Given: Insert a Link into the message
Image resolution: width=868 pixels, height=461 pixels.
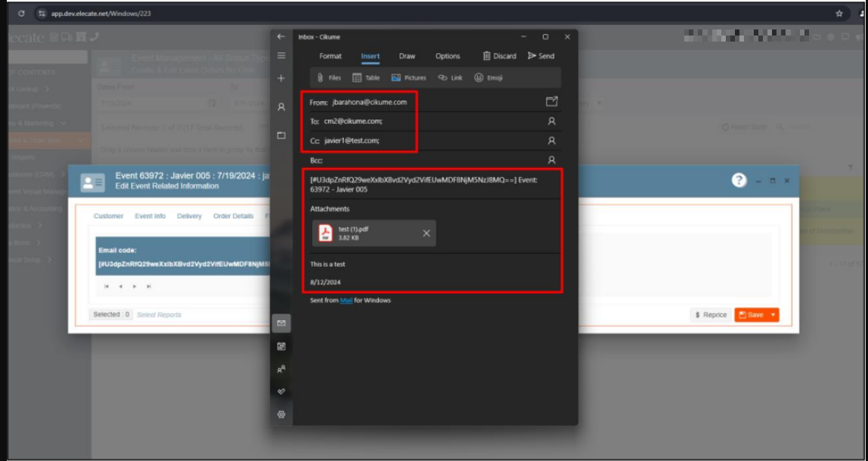Looking at the screenshot, I should point(450,78).
